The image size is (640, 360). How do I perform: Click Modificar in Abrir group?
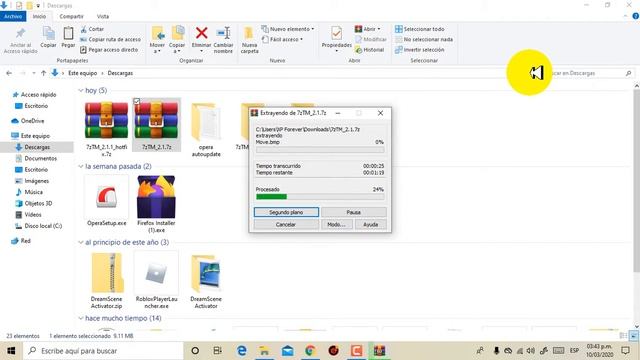pyautogui.click(x=371, y=39)
